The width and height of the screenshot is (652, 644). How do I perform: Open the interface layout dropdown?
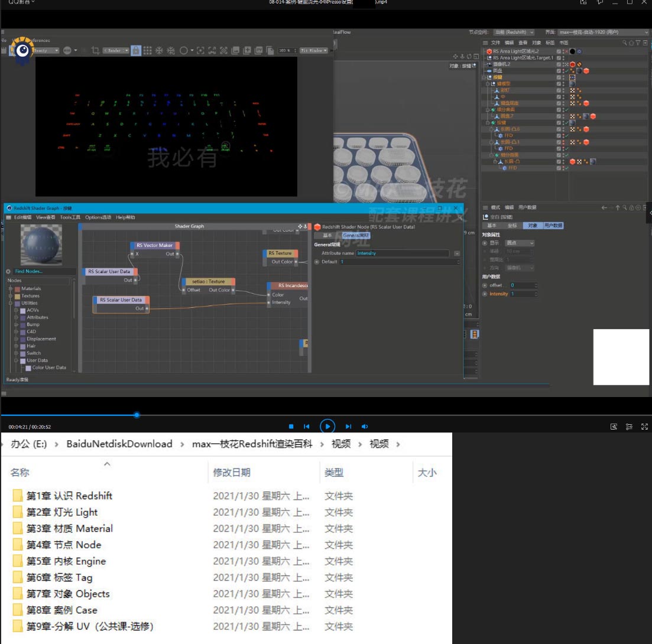click(604, 32)
